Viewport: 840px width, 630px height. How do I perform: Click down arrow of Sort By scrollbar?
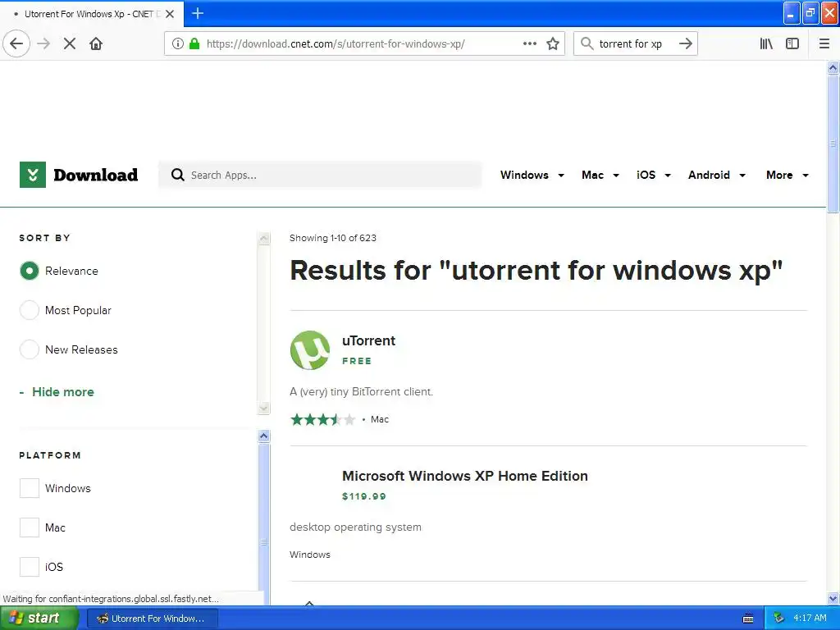click(x=263, y=409)
